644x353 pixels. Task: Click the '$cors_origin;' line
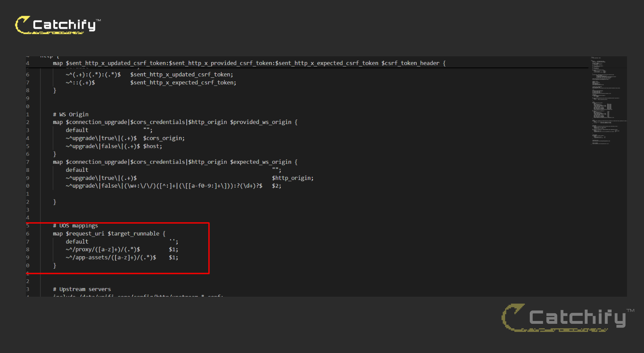tap(125, 139)
